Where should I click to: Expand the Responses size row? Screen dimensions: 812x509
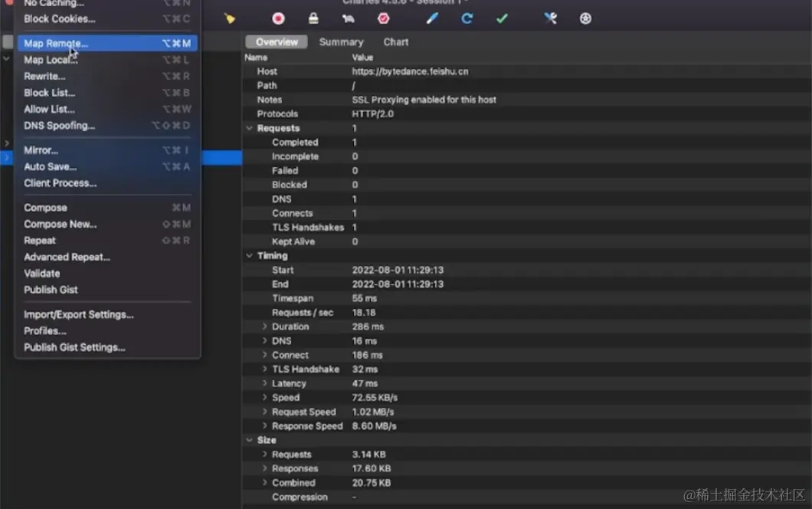coord(264,468)
